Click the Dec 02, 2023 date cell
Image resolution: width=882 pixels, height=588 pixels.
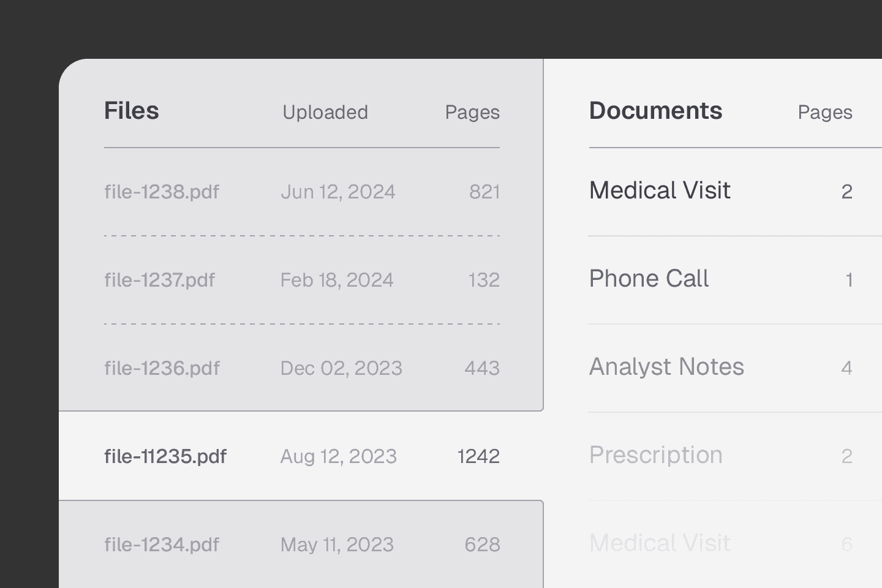click(x=341, y=368)
